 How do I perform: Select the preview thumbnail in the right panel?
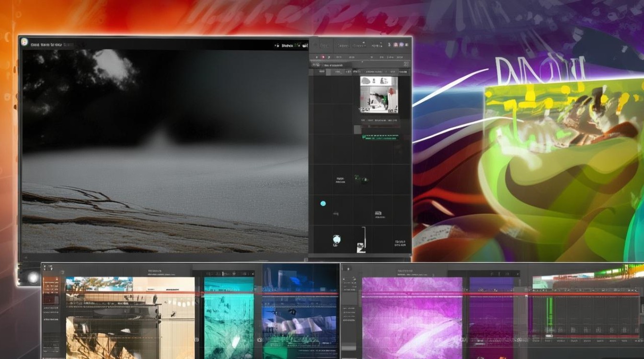pyautogui.click(x=379, y=95)
